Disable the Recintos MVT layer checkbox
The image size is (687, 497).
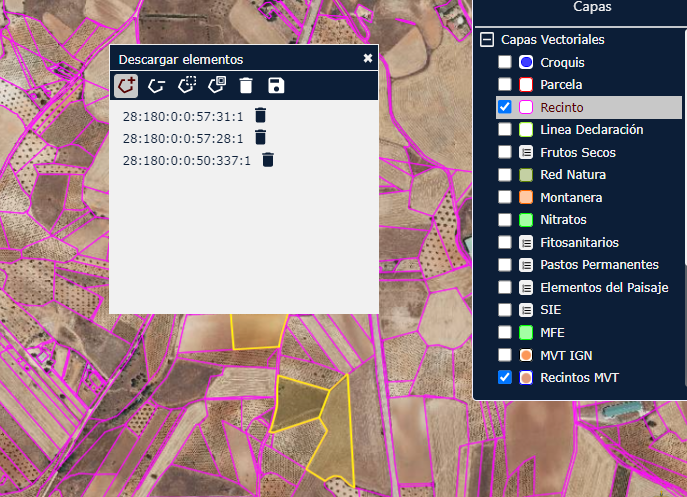coord(505,377)
